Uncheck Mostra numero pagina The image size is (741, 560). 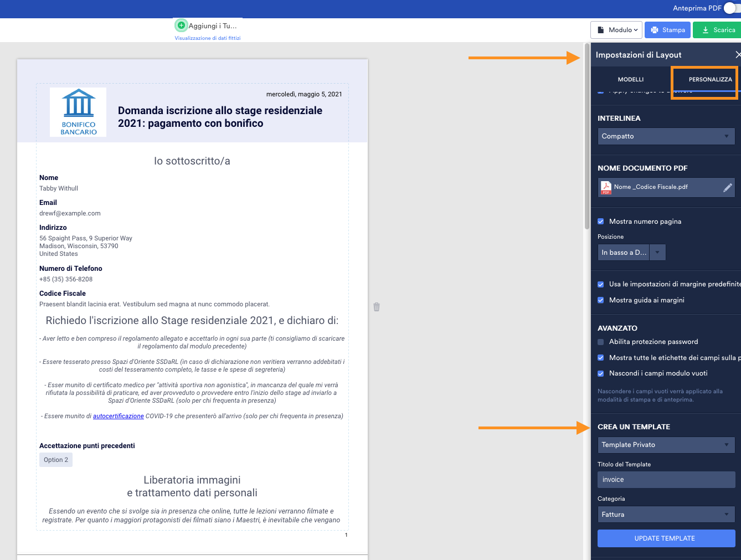[x=600, y=221]
